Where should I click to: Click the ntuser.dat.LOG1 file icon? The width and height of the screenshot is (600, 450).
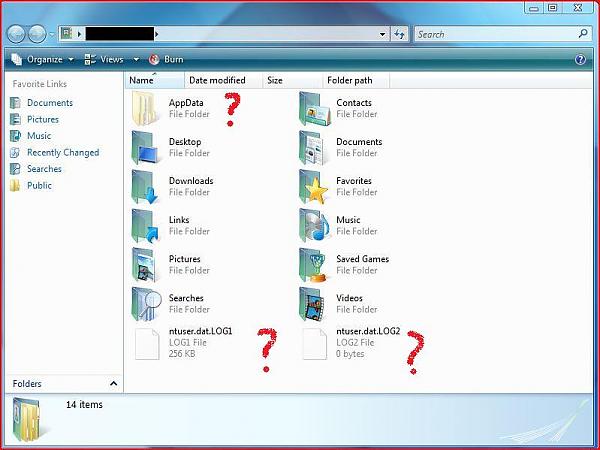pos(147,344)
